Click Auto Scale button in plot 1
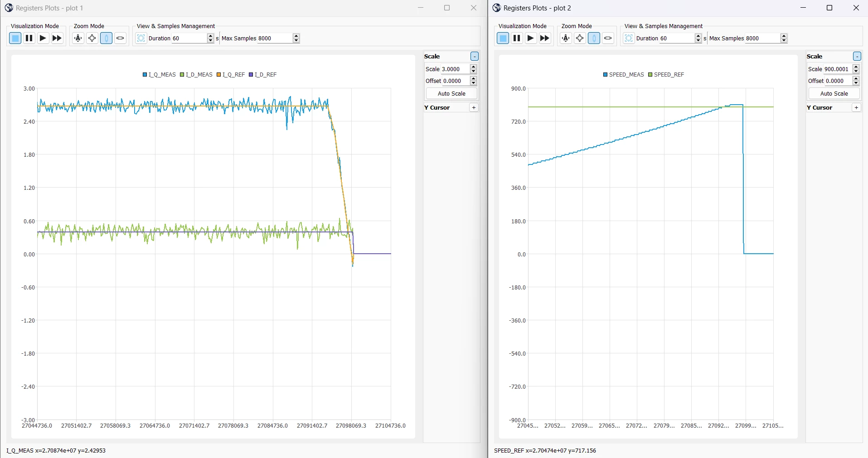 451,93
